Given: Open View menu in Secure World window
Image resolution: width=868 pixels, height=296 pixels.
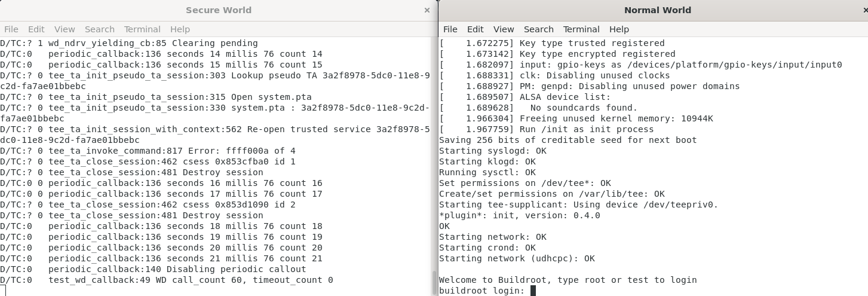Looking at the screenshot, I should click(65, 29).
